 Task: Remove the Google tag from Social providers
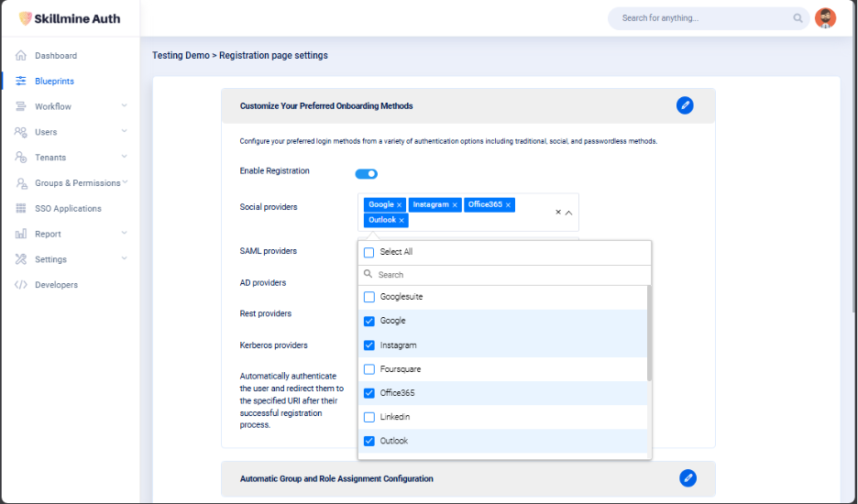pyautogui.click(x=400, y=205)
